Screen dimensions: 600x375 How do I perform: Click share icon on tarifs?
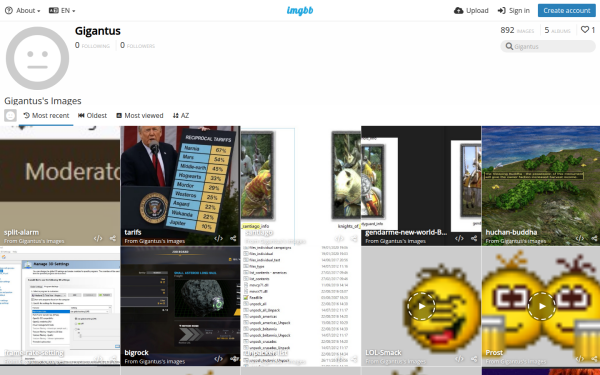click(x=233, y=238)
